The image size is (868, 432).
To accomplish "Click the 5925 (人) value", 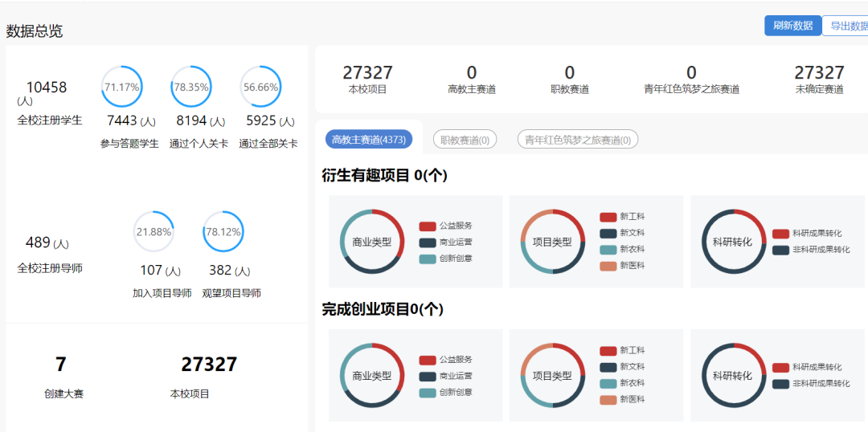I will click(x=270, y=121).
